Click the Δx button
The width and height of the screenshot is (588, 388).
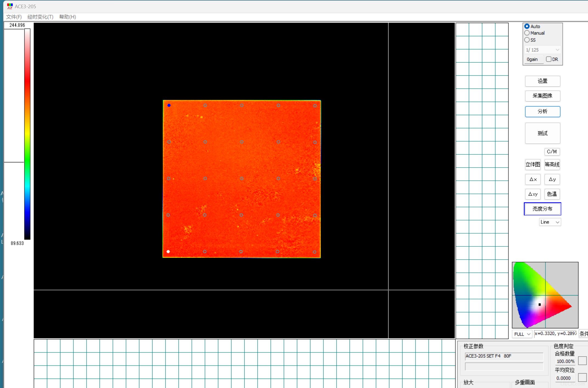[533, 179]
